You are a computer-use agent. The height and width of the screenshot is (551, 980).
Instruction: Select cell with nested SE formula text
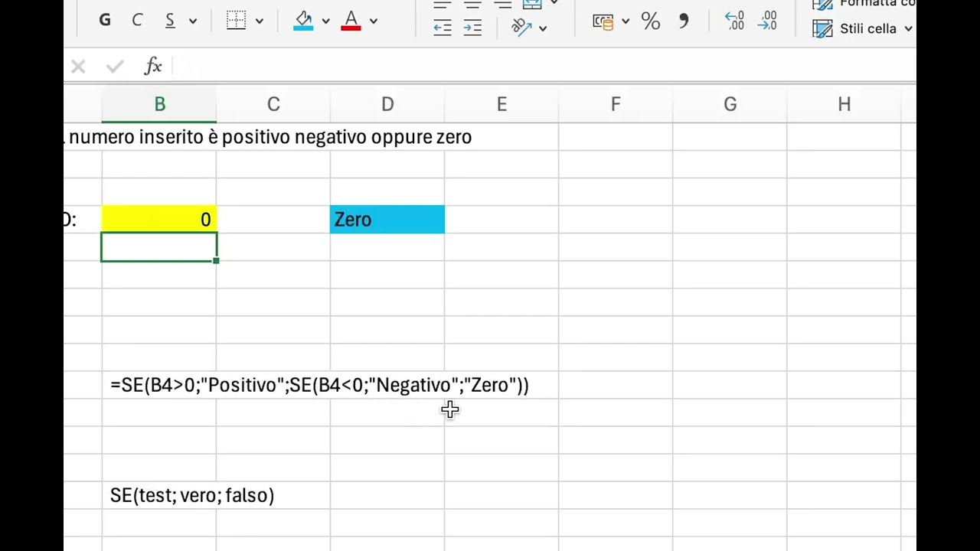[319, 385]
